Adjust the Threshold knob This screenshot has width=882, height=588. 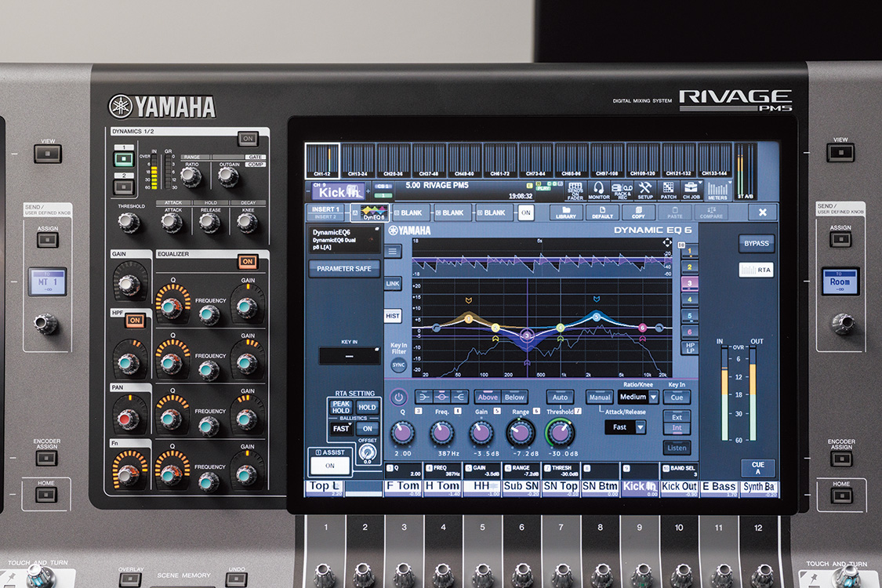(x=560, y=432)
